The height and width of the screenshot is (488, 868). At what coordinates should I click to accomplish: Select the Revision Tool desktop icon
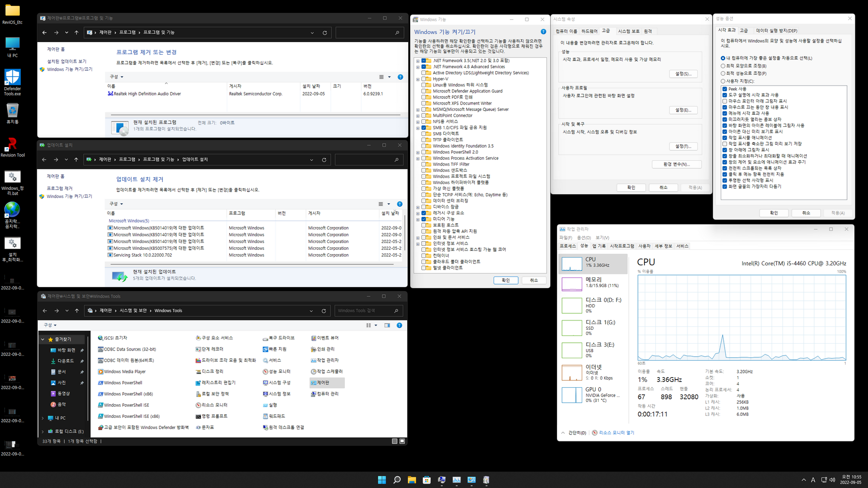(x=12, y=148)
